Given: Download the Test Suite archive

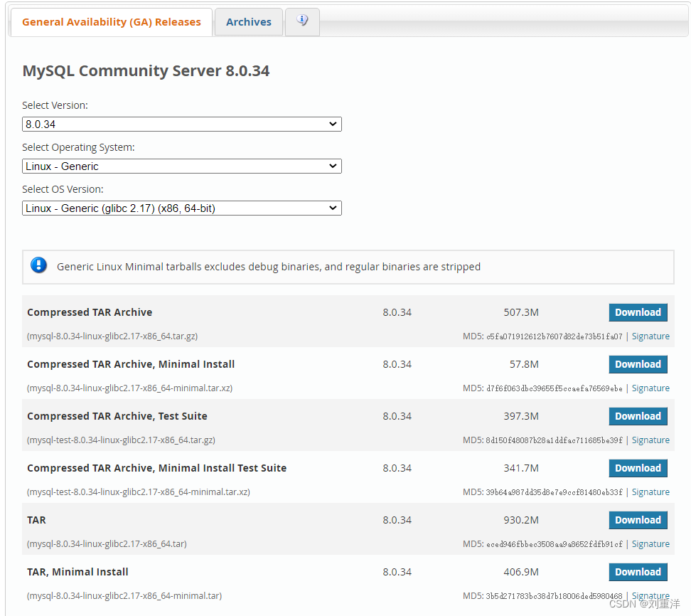Looking at the screenshot, I should coord(638,416).
